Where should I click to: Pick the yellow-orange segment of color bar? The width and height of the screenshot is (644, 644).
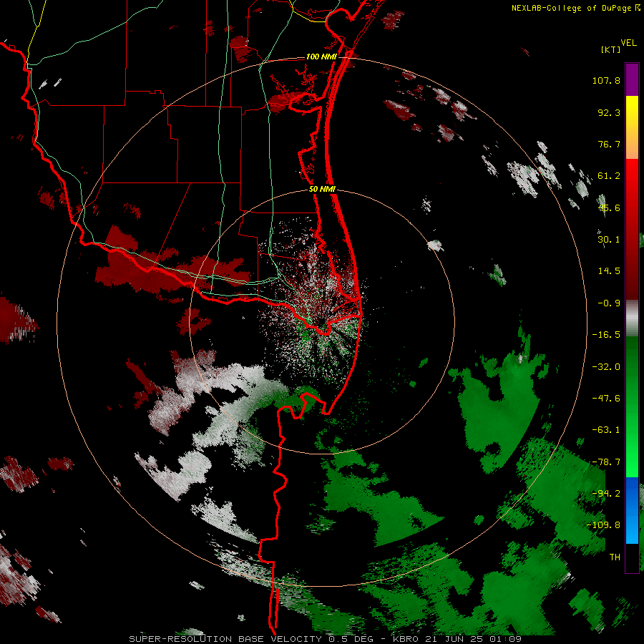(x=632, y=127)
